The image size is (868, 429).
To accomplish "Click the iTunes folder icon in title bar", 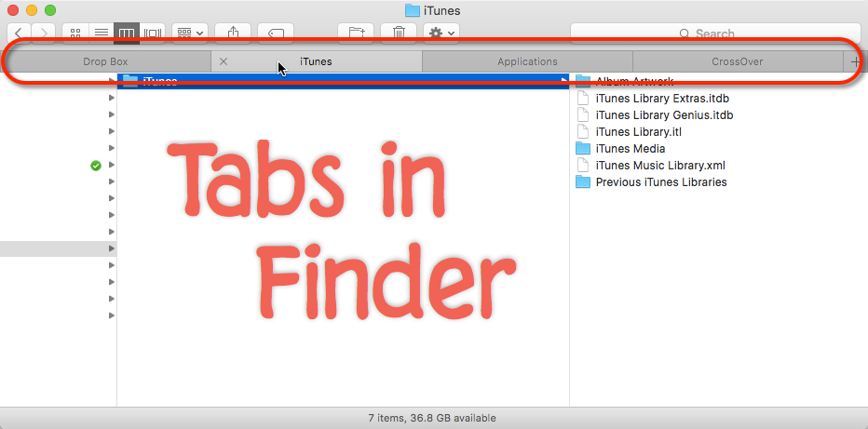I will click(x=413, y=10).
